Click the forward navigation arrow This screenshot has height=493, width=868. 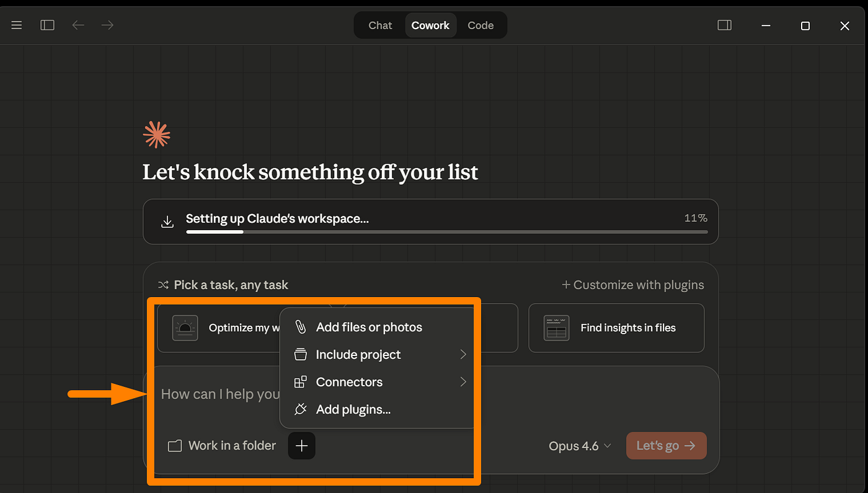[x=108, y=25]
